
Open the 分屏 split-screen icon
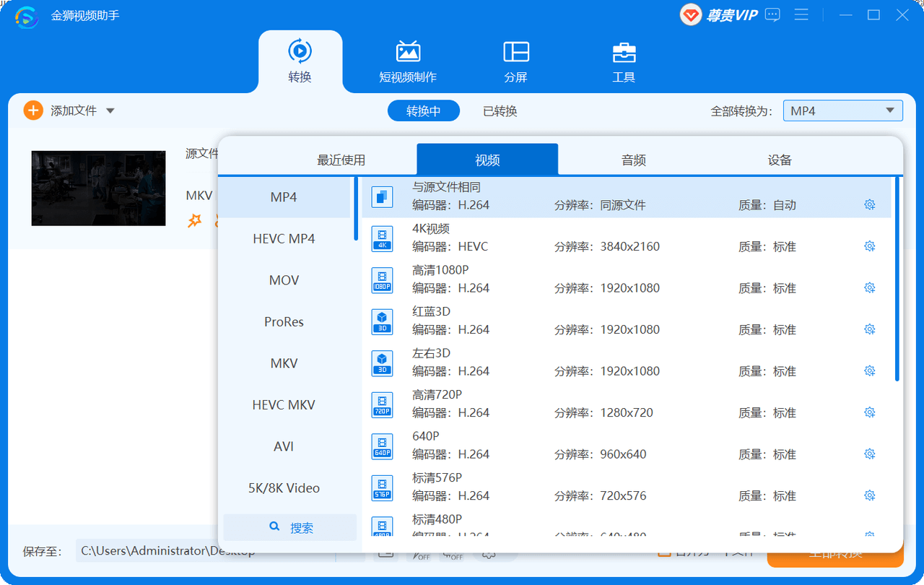pyautogui.click(x=516, y=52)
